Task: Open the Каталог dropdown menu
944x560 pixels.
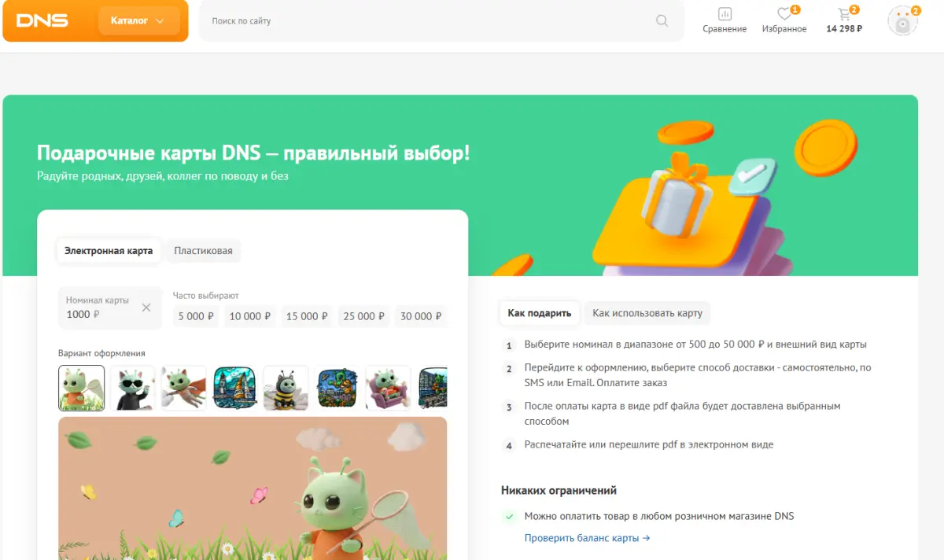Action: [138, 20]
